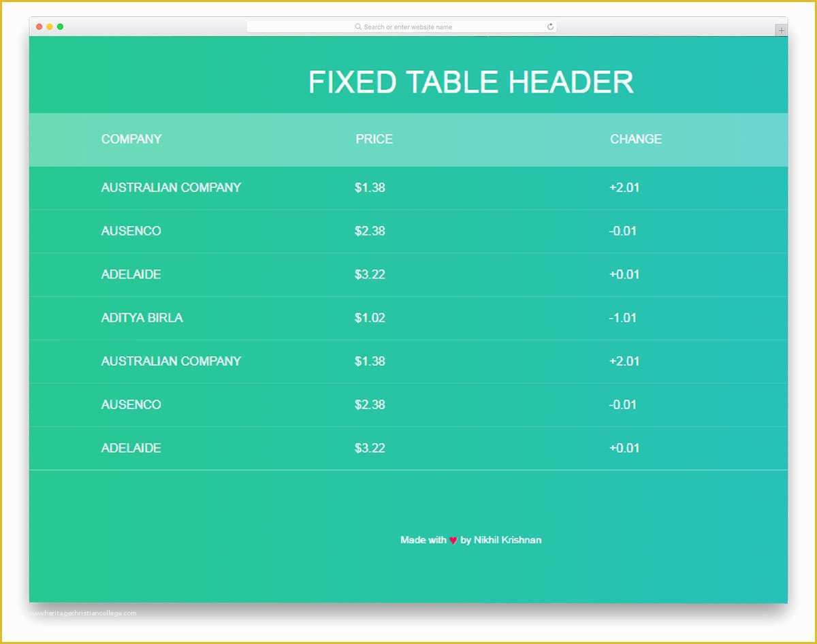Open a new tab with the plus button
Viewport: 817px width, 644px height.
pyautogui.click(x=781, y=31)
